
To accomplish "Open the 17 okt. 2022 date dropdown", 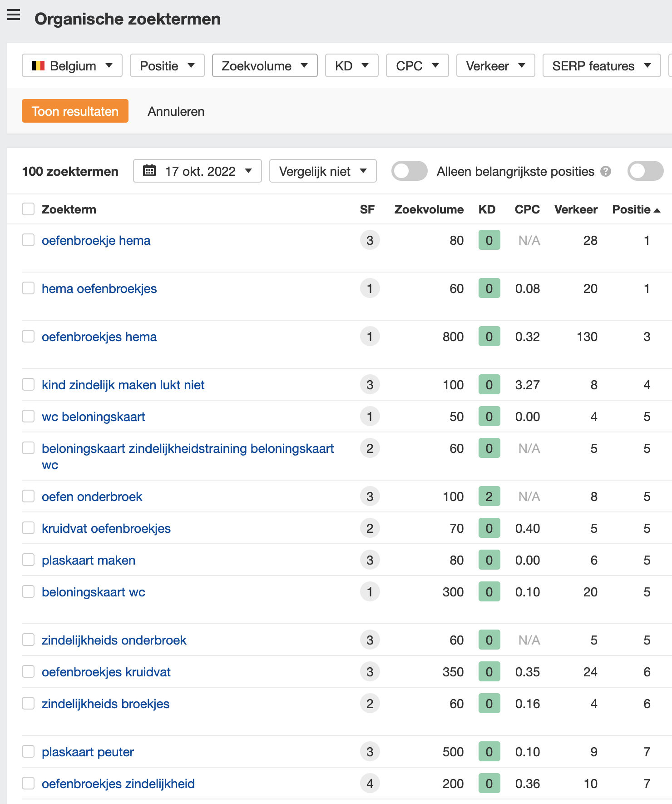I will [198, 171].
